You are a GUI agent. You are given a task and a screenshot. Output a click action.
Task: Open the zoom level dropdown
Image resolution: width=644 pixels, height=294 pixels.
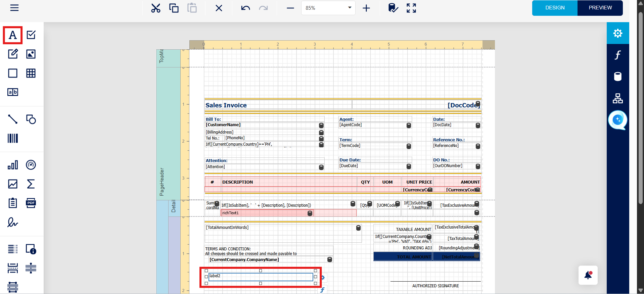click(350, 8)
